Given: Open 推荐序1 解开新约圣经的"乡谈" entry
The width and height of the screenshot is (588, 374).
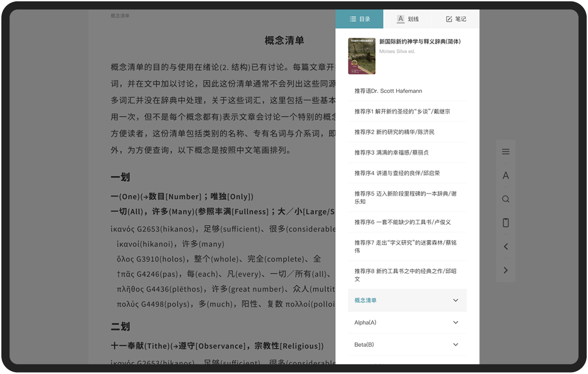Looking at the screenshot, I should tap(402, 112).
